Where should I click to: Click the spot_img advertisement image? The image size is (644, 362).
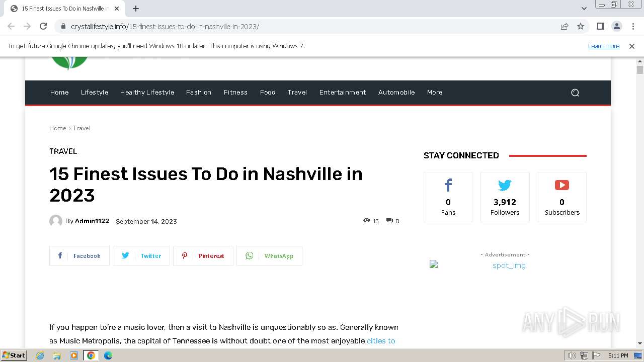(505, 265)
